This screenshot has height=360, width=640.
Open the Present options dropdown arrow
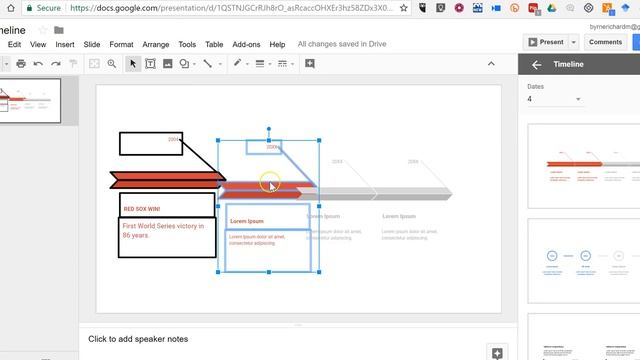(573, 42)
